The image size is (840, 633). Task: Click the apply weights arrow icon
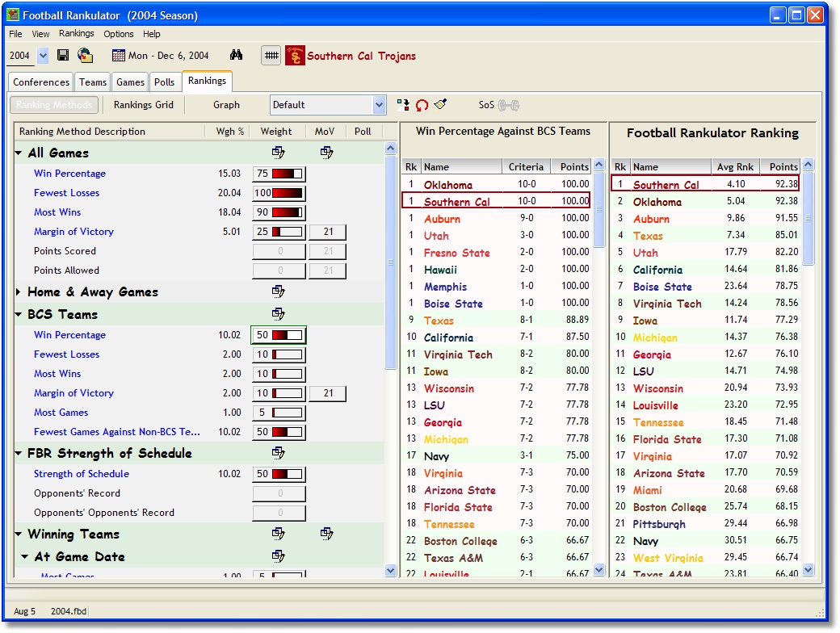[403, 105]
